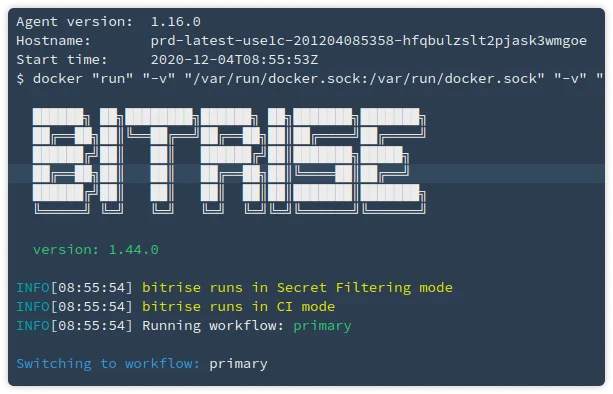Click INFO tag on Secret Filtering line
613x394 pixels.
pyautogui.click(x=33, y=288)
